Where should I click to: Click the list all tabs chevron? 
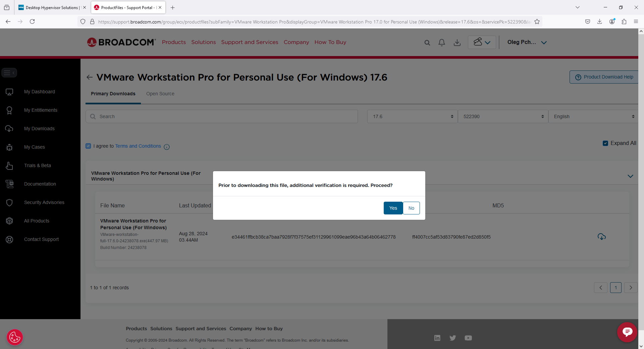coord(578,7)
